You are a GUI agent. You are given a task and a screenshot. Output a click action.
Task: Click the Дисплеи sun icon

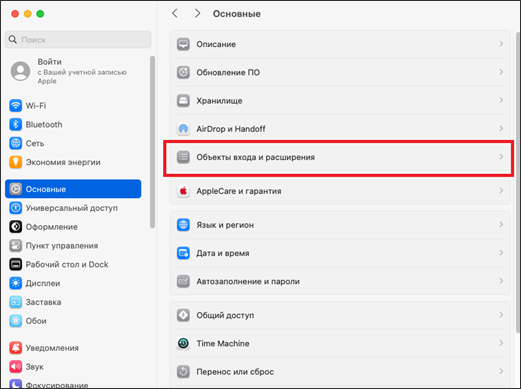click(15, 283)
